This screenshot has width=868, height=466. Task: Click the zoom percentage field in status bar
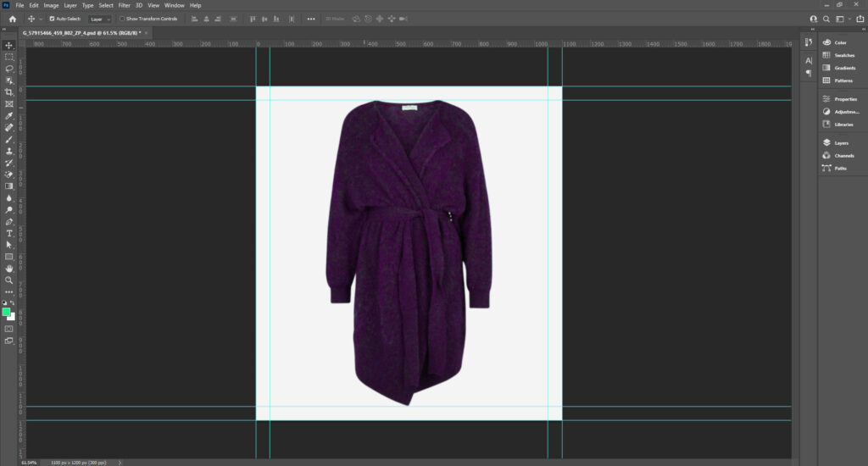click(x=29, y=463)
